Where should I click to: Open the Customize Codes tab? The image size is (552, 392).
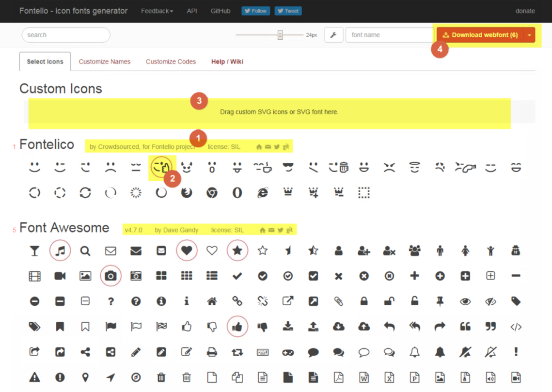(x=171, y=62)
